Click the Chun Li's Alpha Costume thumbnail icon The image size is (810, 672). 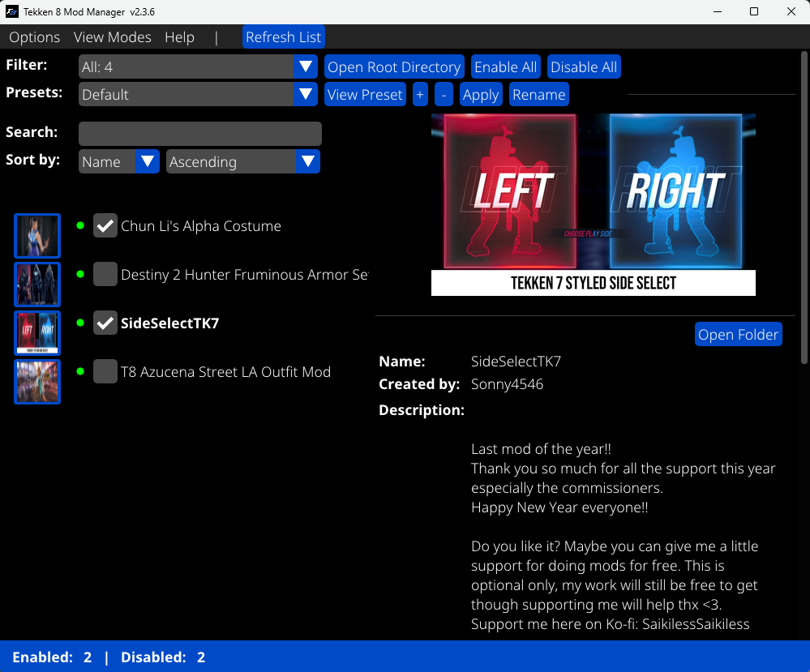[37, 236]
